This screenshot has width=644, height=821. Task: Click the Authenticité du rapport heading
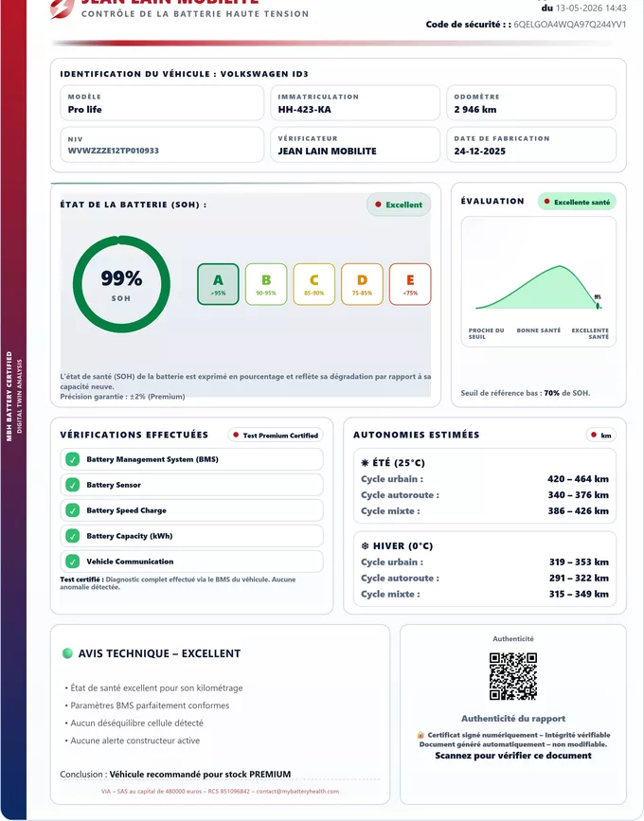[513, 719]
